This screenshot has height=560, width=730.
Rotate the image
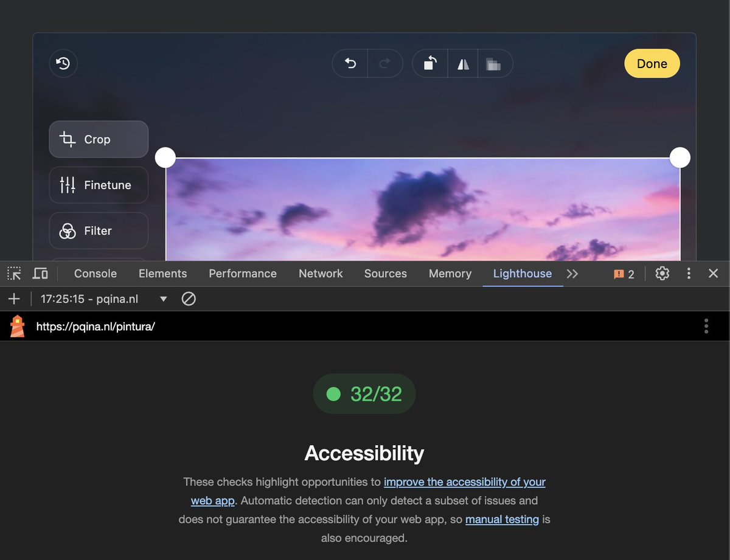pyautogui.click(x=429, y=63)
